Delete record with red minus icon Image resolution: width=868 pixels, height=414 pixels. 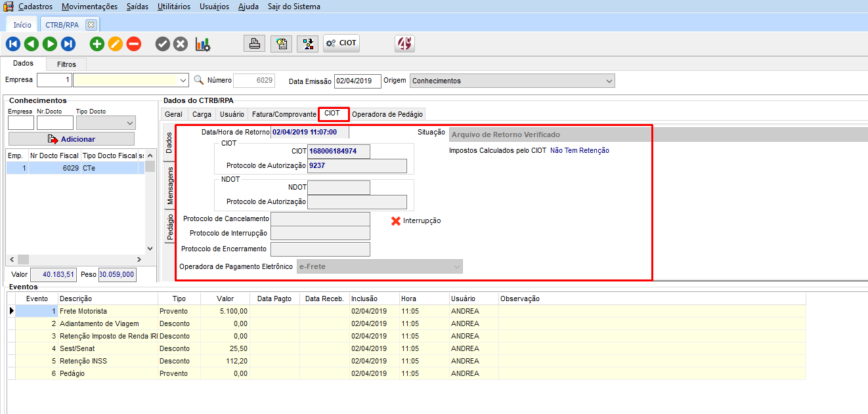point(133,44)
